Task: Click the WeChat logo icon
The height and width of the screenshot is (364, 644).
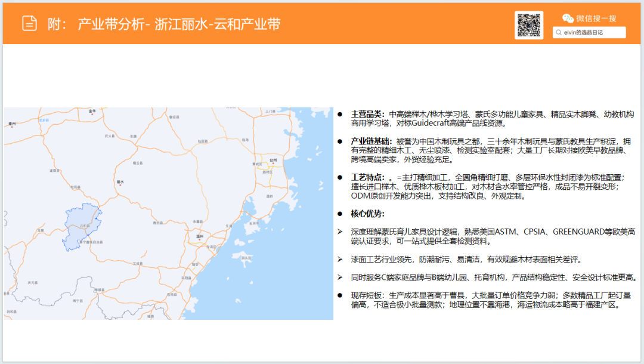Action: click(x=568, y=18)
